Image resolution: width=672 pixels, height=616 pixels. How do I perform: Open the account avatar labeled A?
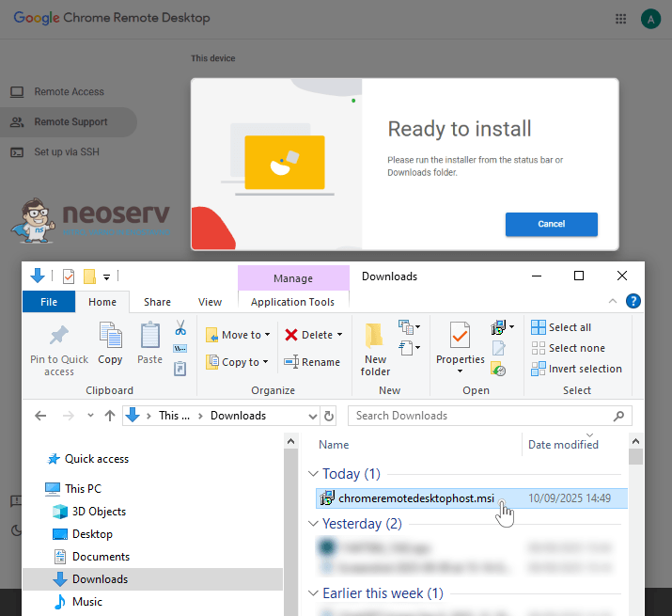(x=650, y=19)
